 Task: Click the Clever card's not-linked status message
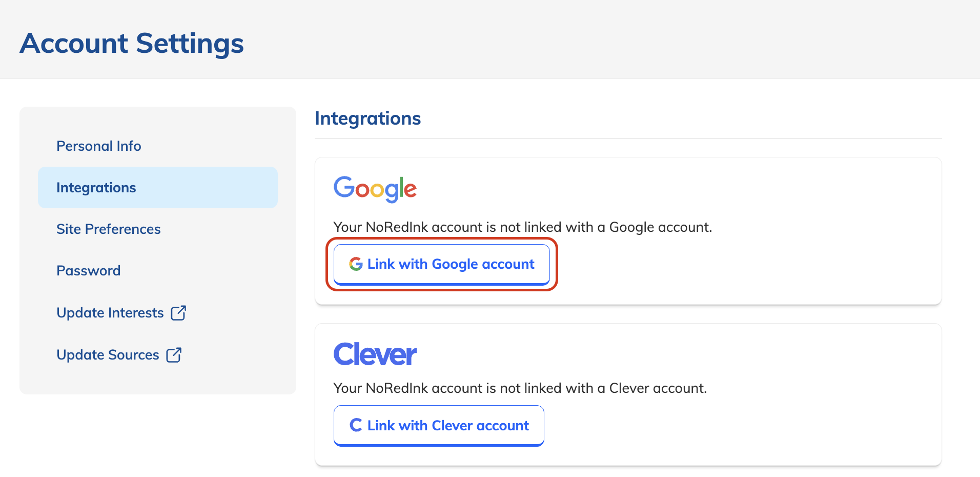pos(520,388)
